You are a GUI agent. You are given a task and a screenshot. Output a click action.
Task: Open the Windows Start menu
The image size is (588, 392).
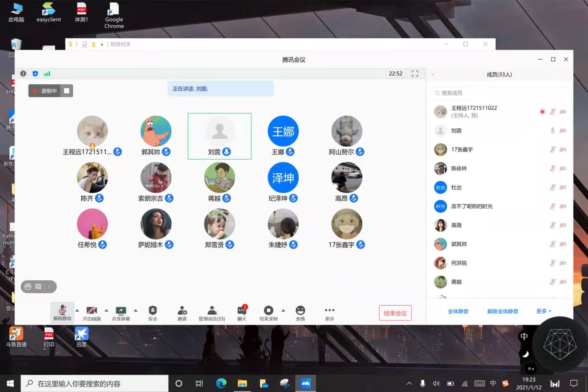pos(10,384)
